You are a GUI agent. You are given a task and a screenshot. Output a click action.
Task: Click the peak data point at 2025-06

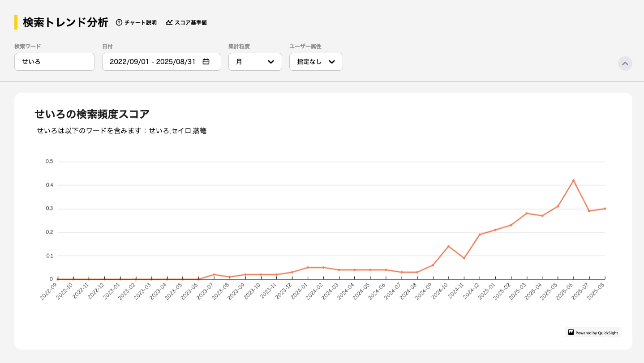point(573,180)
